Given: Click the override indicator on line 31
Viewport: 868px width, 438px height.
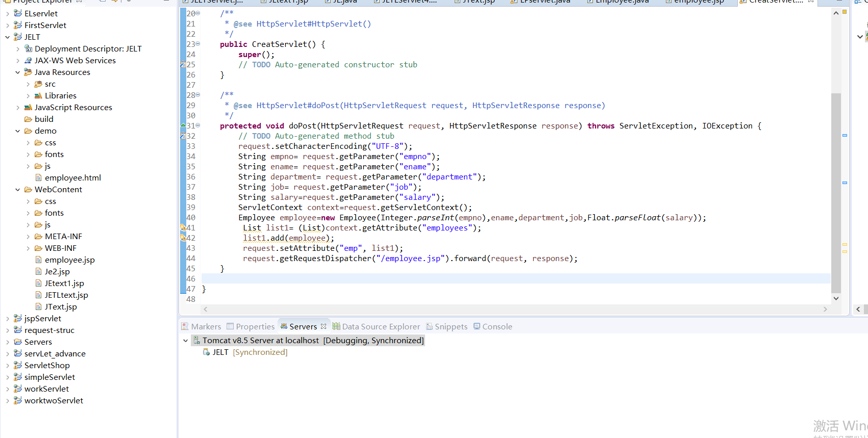Looking at the screenshot, I should pyautogui.click(x=183, y=125).
